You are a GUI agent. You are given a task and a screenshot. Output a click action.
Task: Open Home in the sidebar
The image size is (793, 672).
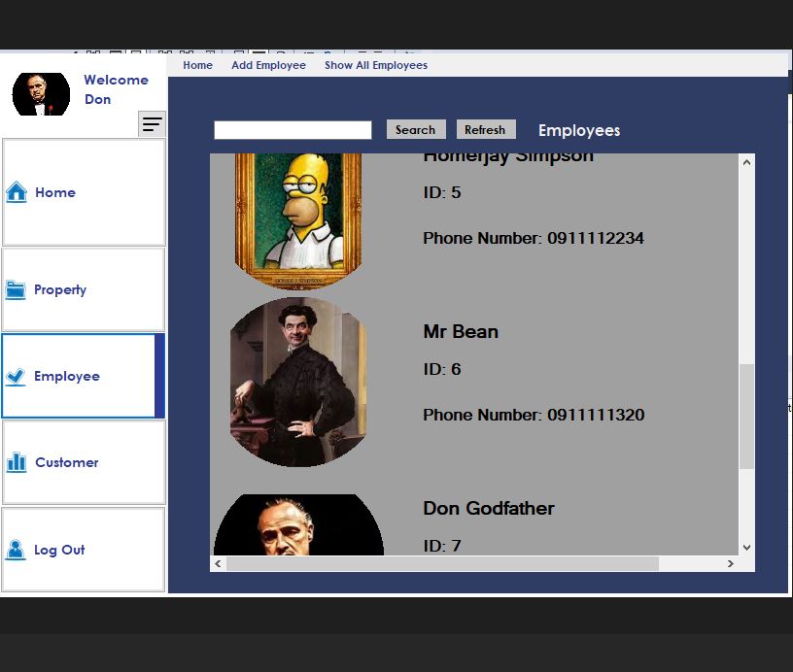[x=84, y=192]
